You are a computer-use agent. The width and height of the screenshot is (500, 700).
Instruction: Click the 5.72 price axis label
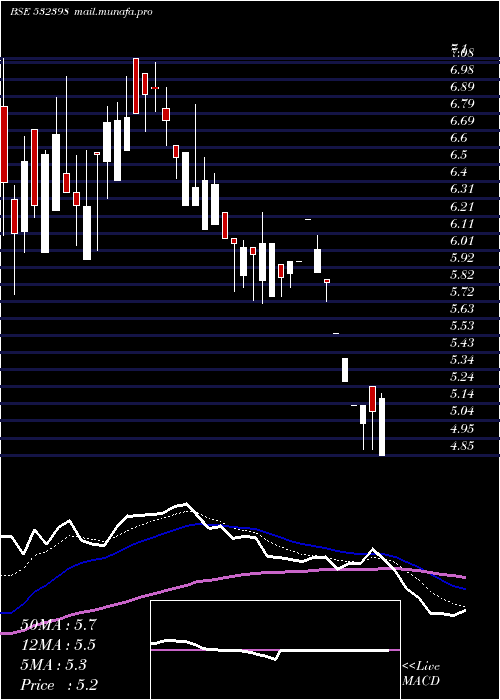tap(462, 292)
